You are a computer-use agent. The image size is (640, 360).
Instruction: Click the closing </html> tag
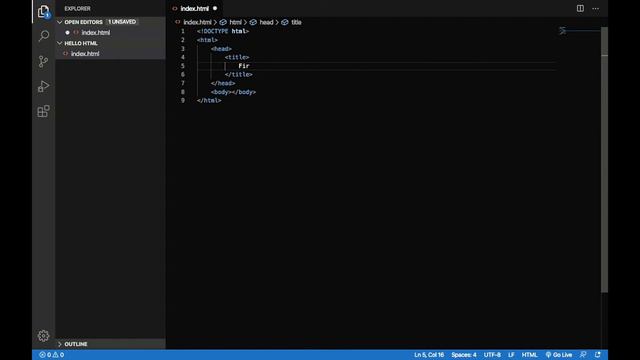click(x=209, y=100)
